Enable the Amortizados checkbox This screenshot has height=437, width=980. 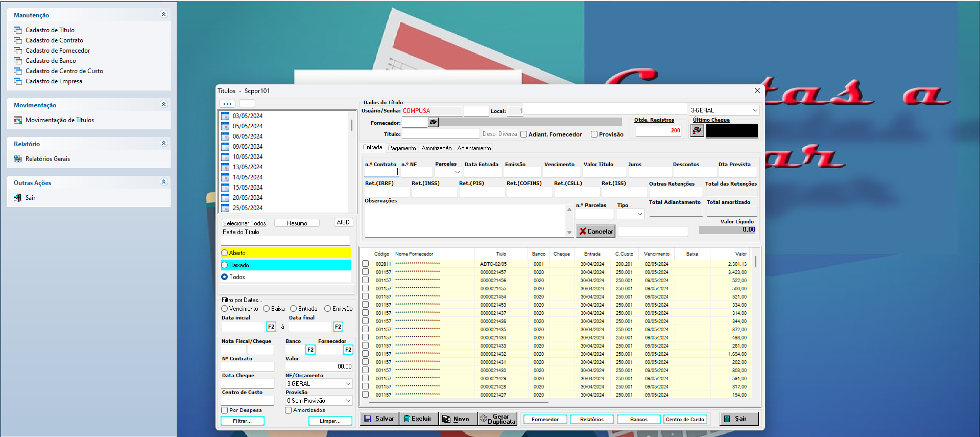pos(288,410)
